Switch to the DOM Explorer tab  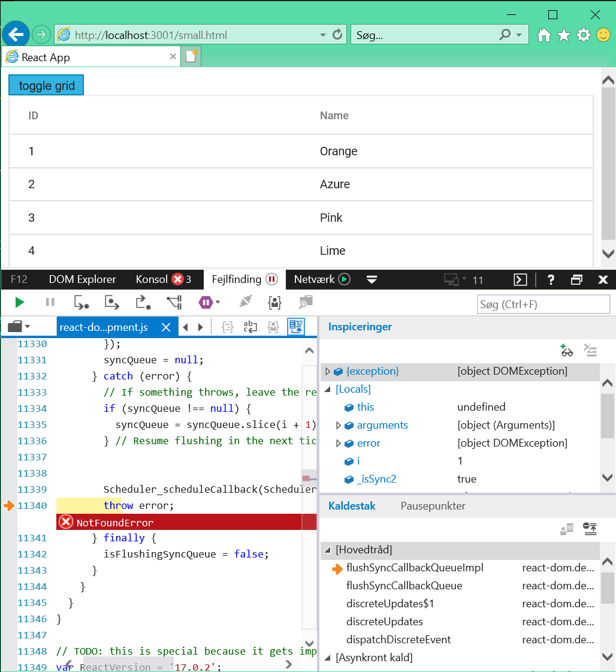tap(83, 279)
